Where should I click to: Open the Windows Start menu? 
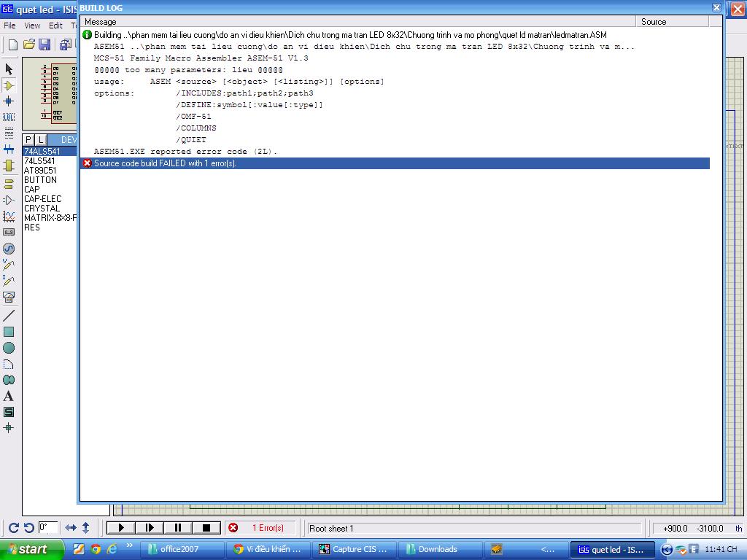31,549
